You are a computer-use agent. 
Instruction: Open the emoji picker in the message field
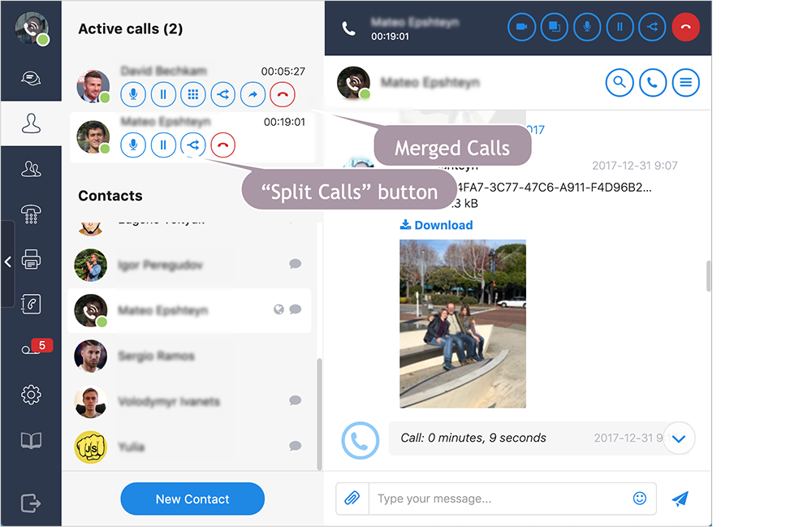(640, 499)
